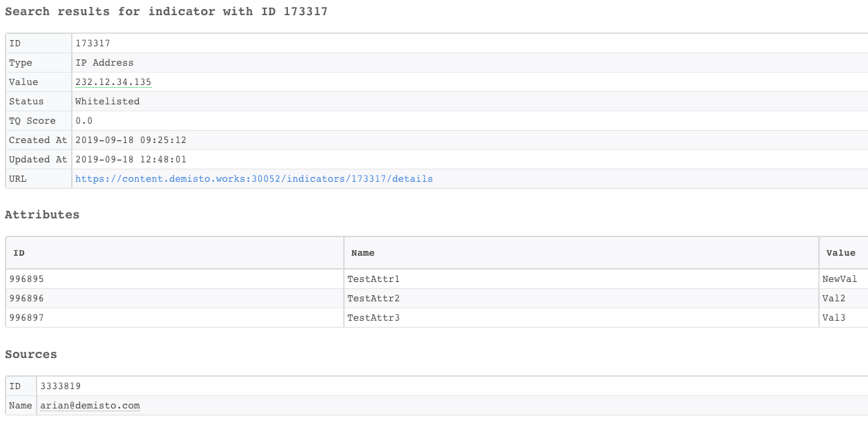Click attribute ID 996895 cell
The width and height of the screenshot is (868, 423).
[x=175, y=279]
